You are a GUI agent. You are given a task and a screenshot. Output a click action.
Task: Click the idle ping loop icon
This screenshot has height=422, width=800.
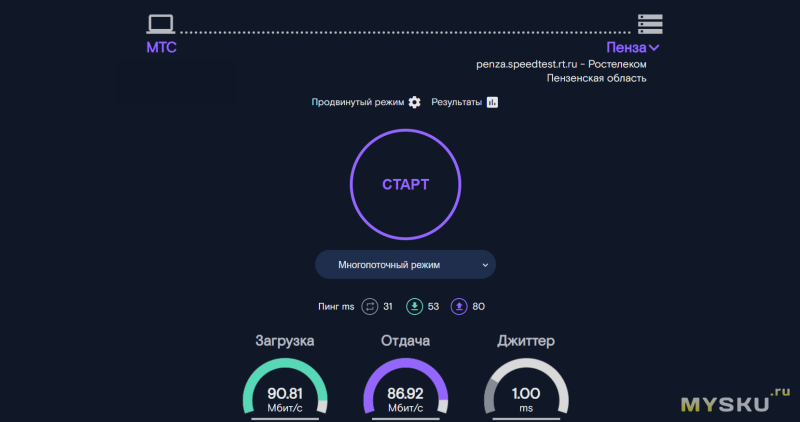tap(370, 307)
